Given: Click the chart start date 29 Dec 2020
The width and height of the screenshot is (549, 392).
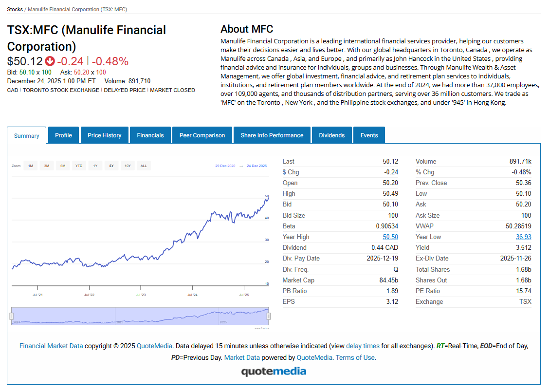Looking at the screenshot, I should tap(225, 166).
